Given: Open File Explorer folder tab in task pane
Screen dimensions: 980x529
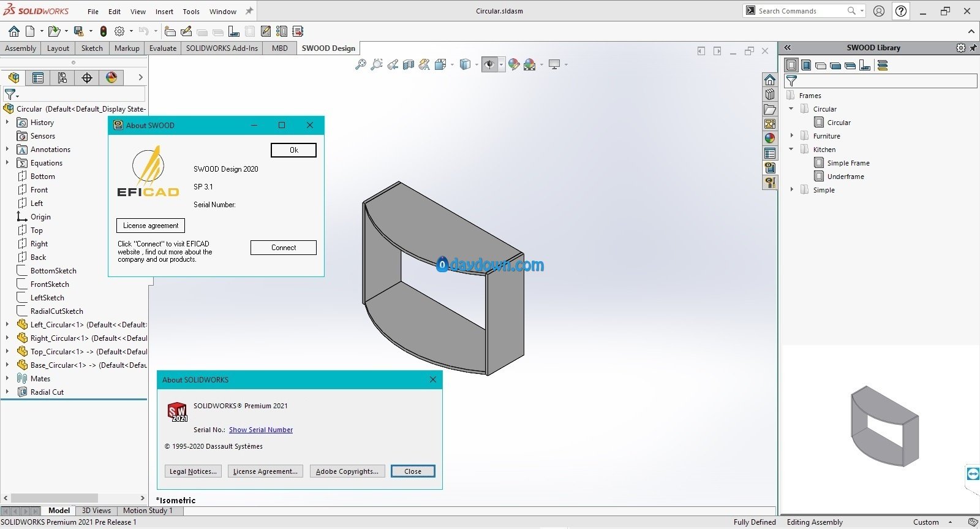Looking at the screenshot, I should (x=770, y=109).
